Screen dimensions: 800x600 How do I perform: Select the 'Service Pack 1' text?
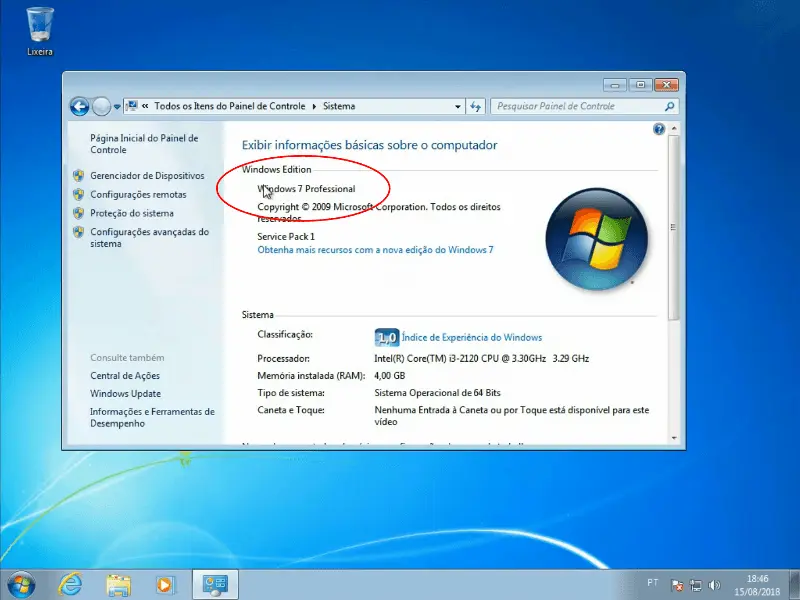tap(286, 237)
